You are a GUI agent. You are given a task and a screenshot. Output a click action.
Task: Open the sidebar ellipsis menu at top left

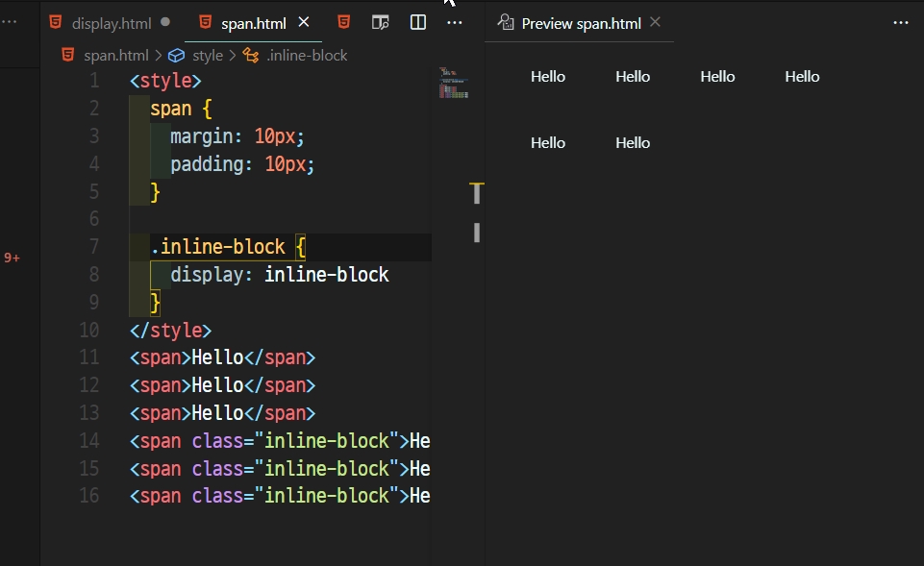pos(10,22)
